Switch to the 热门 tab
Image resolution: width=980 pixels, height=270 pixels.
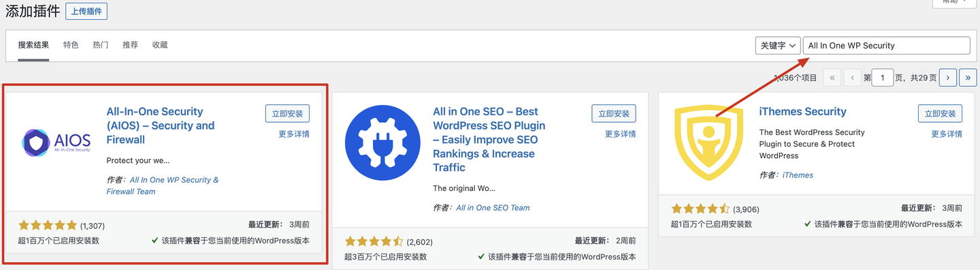pos(101,45)
